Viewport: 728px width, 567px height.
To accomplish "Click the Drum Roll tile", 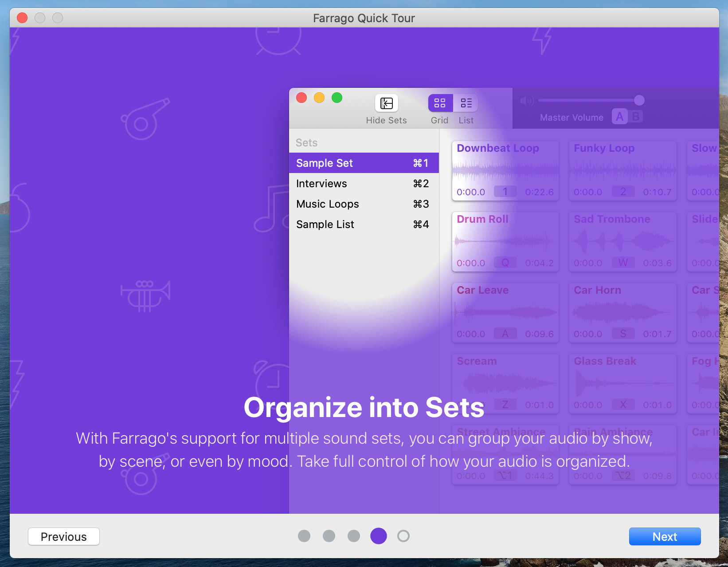I will click(505, 242).
